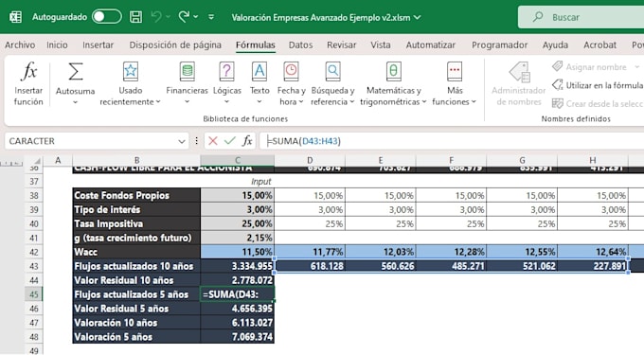Expand the Autosuma dropdown arrow
Viewport: 644px width, 355px height.
point(75,102)
